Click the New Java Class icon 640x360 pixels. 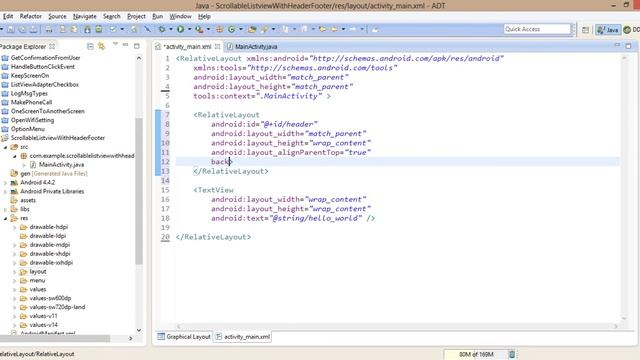[x=231, y=29]
